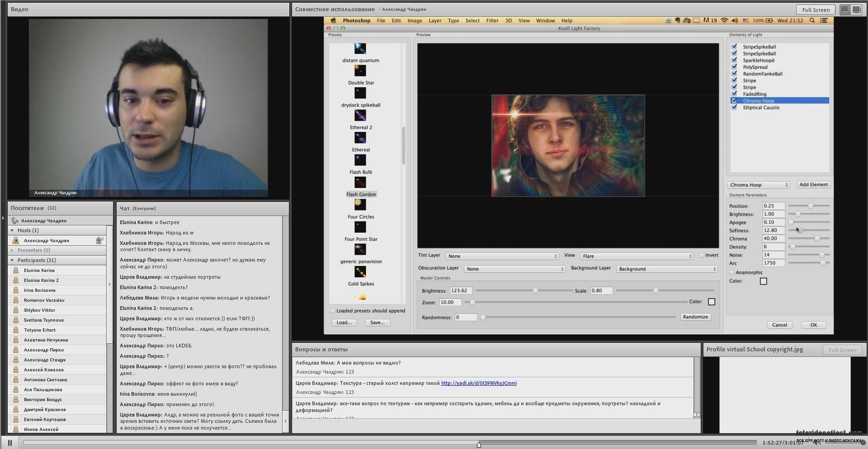The height and width of the screenshot is (449, 868).
Task: Uncheck the first StripeSpikeBall element
Action: click(x=734, y=47)
